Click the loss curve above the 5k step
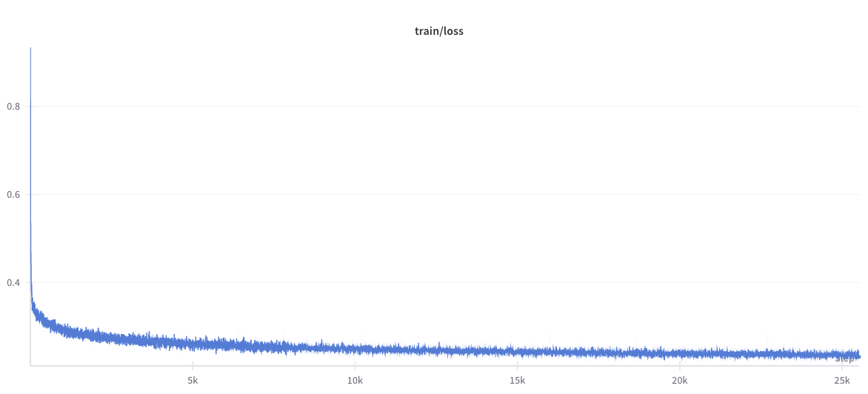Image resolution: width=868 pixels, height=394 pixels. click(x=192, y=344)
